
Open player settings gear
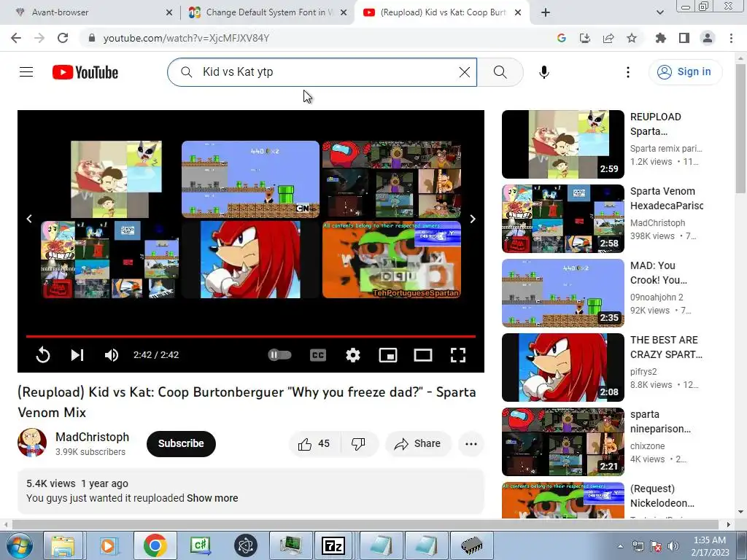[353, 355]
